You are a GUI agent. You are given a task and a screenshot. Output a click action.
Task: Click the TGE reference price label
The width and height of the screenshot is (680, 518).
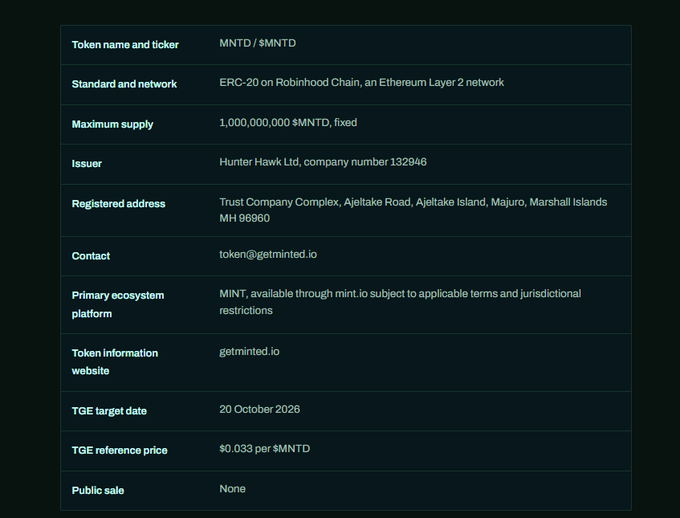pos(120,450)
